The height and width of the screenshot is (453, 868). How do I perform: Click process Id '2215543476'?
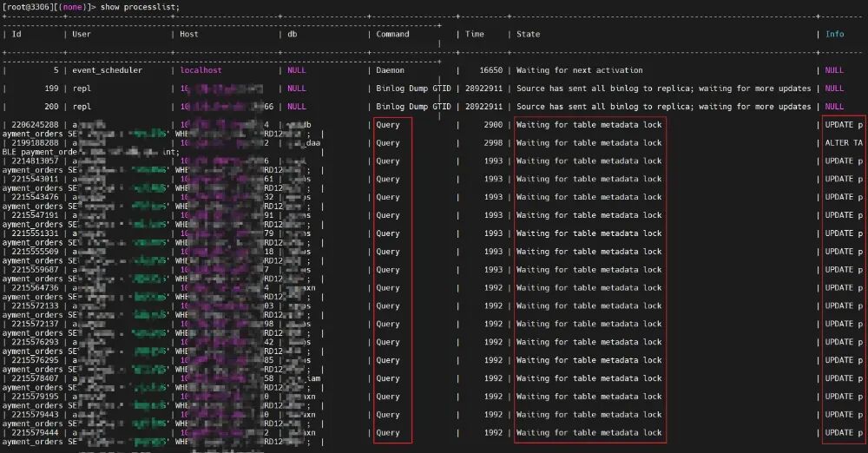tap(35, 197)
